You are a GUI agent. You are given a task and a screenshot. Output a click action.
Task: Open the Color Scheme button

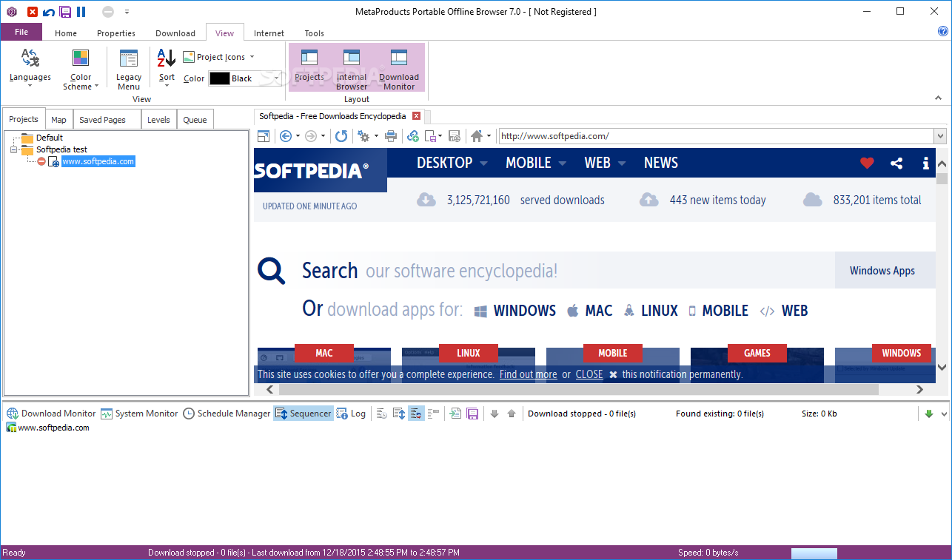click(x=81, y=70)
